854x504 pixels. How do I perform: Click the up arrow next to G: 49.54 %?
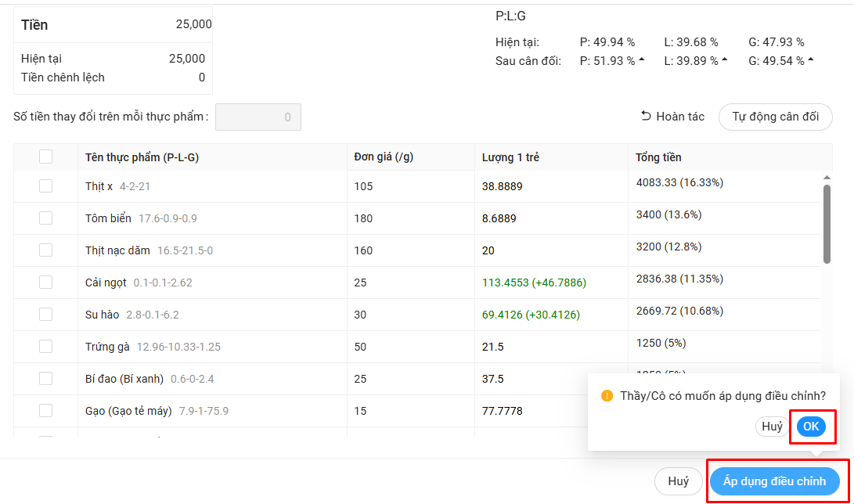[810, 60]
